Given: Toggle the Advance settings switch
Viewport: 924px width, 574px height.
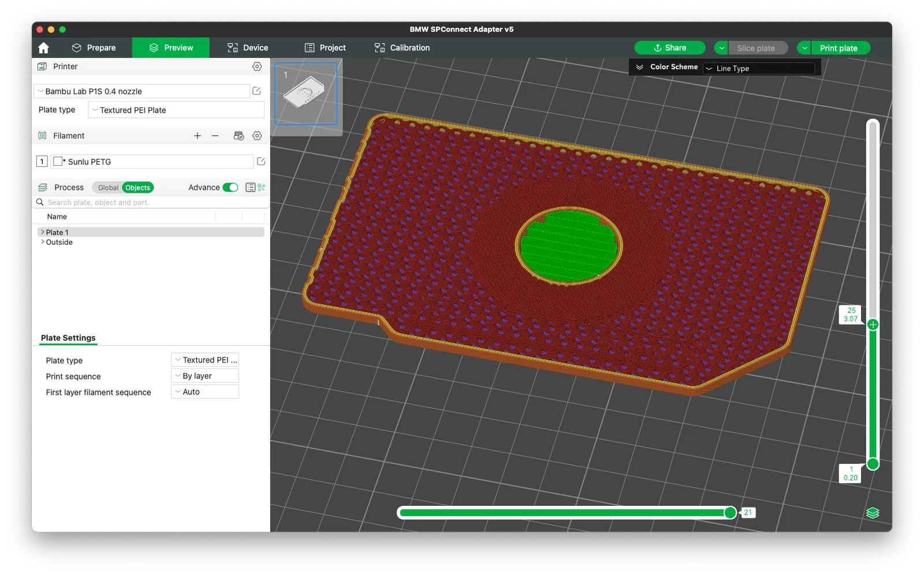Looking at the screenshot, I should [x=230, y=188].
